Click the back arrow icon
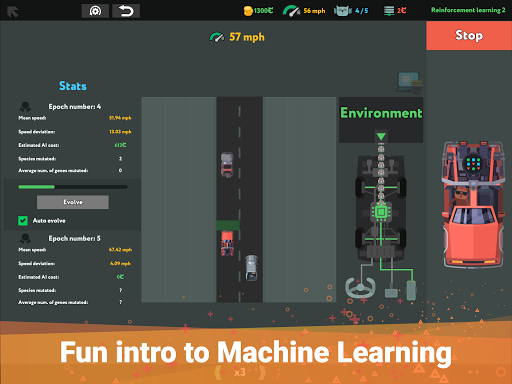512x384 pixels. pos(13,12)
